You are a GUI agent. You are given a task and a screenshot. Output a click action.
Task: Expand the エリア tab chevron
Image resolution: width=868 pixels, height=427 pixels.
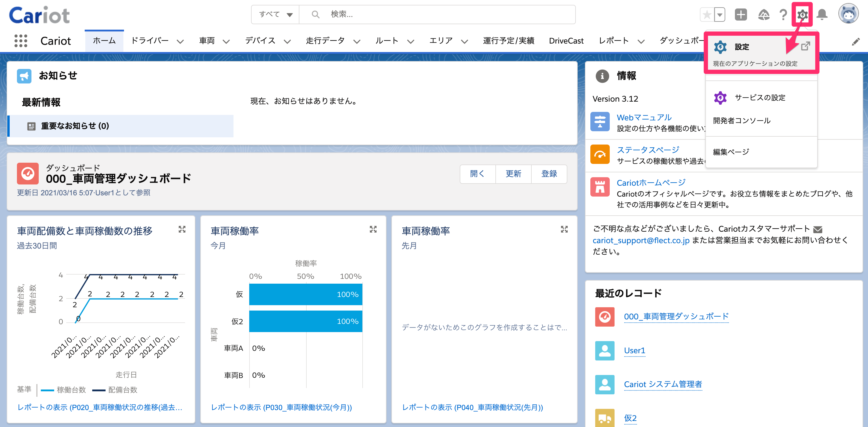coord(464,41)
